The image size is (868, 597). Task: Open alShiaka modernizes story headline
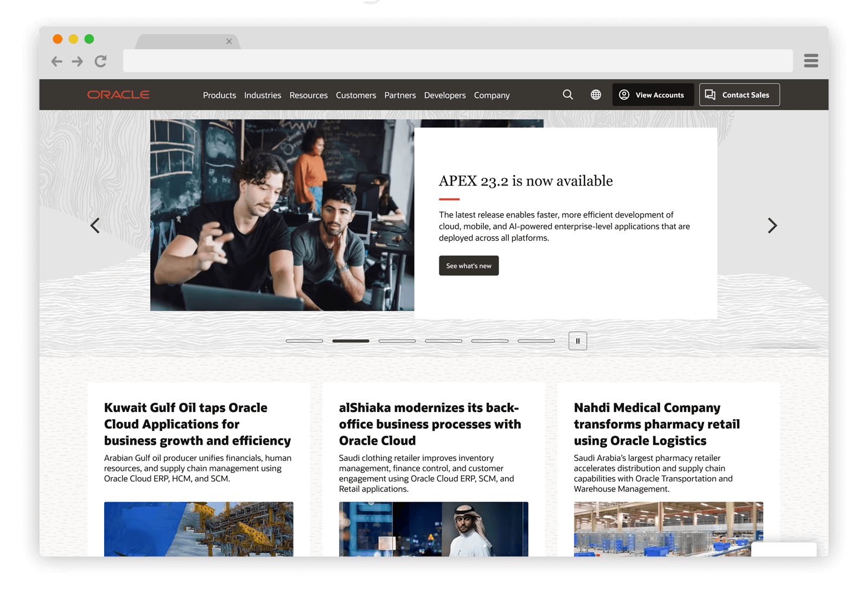point(430,424)
